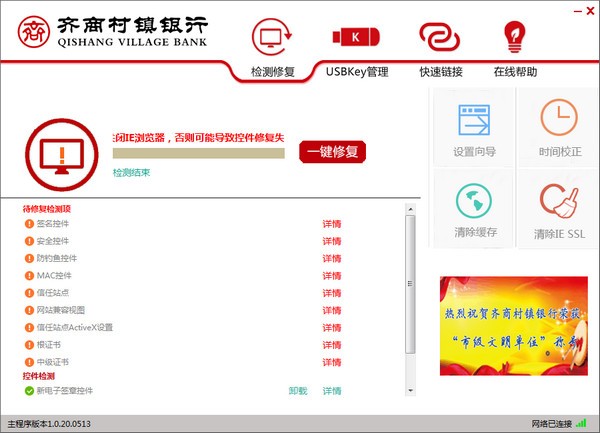This screenshot has height=433, width=600.
Task: Select the 新电子签章控件 row label
Action: (x=65, y=391)
